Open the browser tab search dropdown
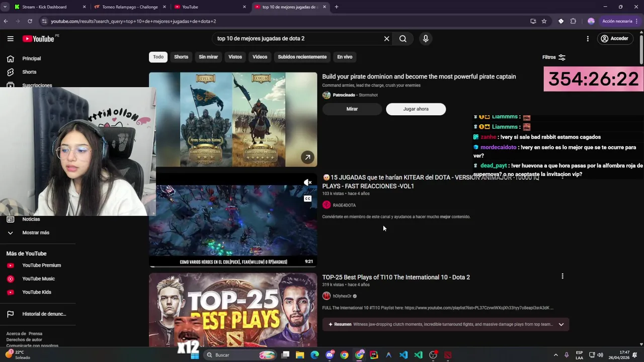644x362 pixels. click(5, 7)
